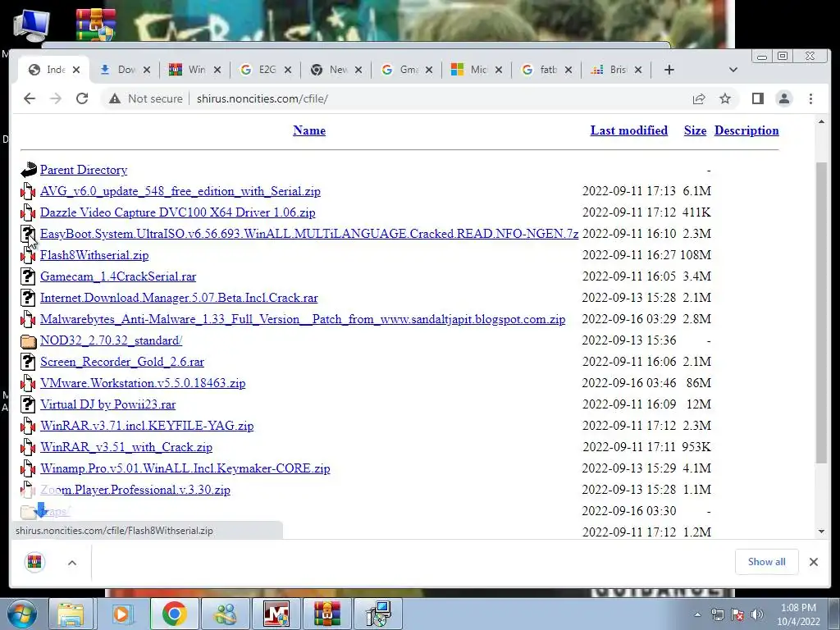Open Virtual DJ by Powii23.rar link

pos(107,404)
